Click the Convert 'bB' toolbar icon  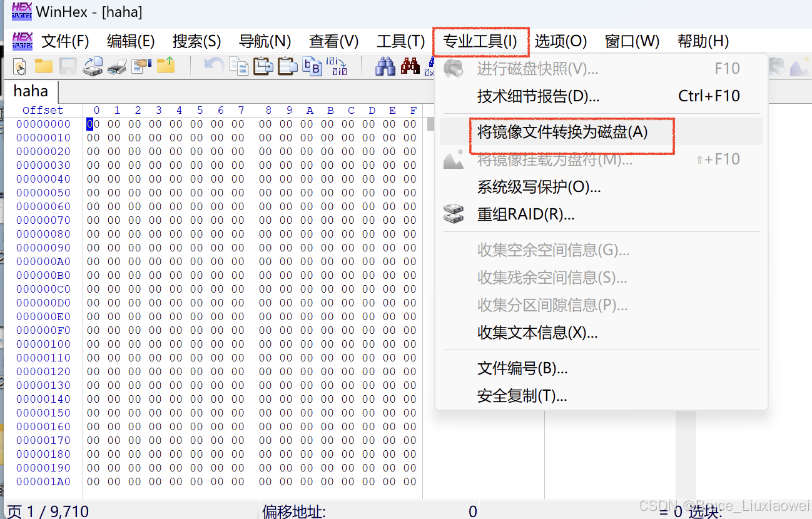pos(312,66)
